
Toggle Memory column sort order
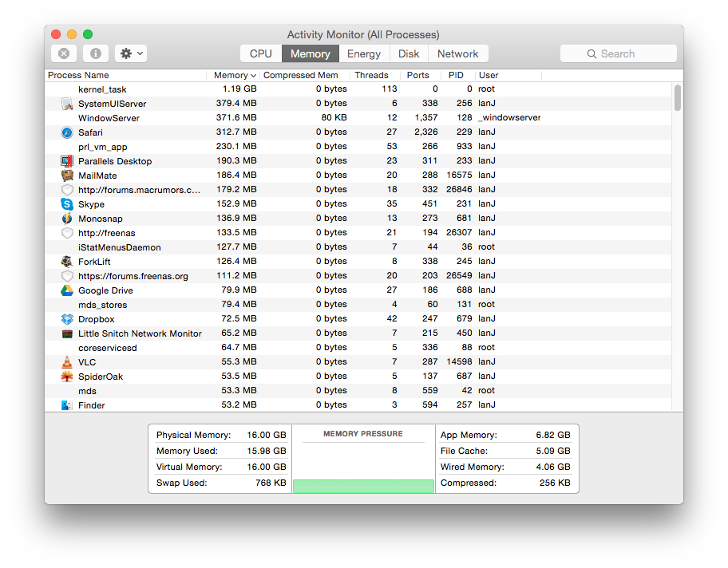[x=232, y=75]
